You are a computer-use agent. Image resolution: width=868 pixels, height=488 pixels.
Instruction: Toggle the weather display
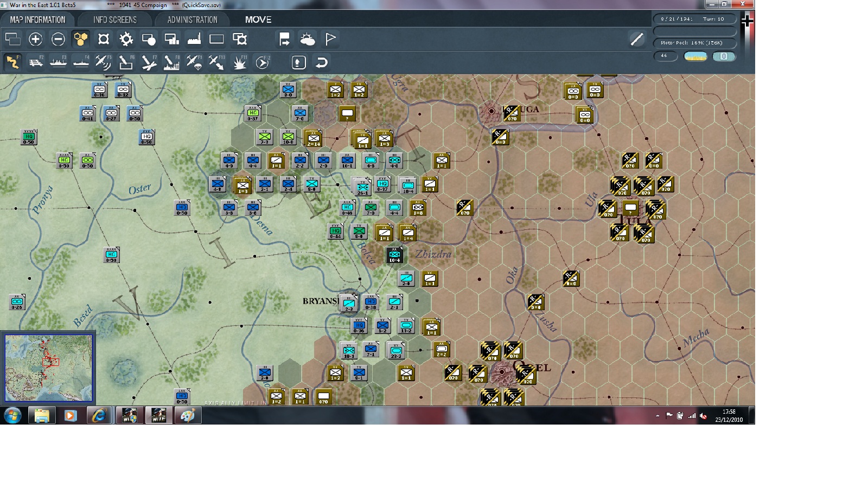click(308, 39)
